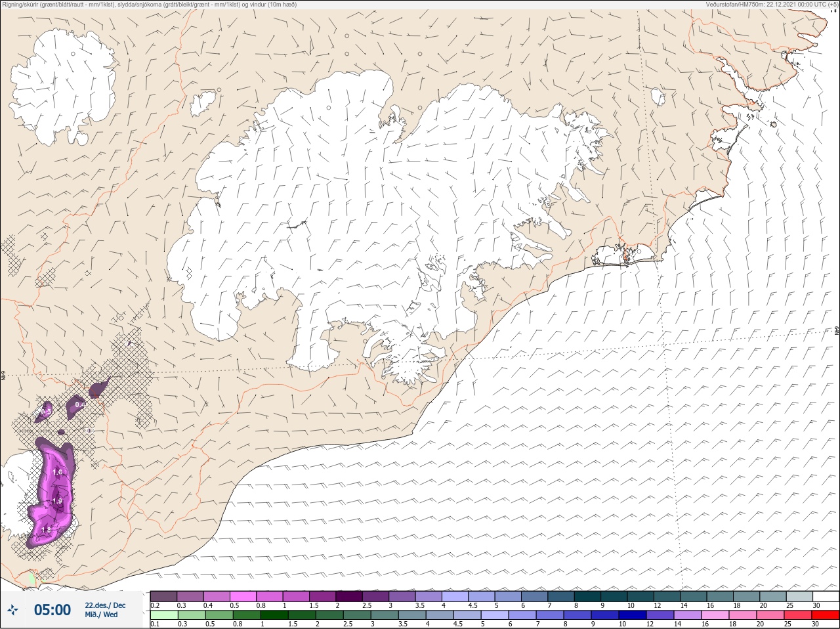Click pale blue lower legend swatch at 5

[x=494, y=615]
